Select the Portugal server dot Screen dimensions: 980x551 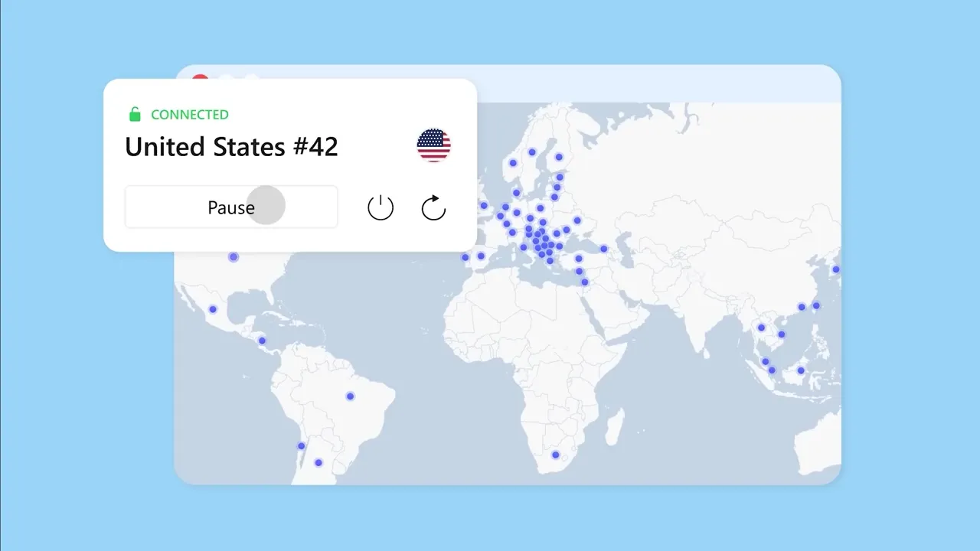pyautogui.click(x=465, y=257)
